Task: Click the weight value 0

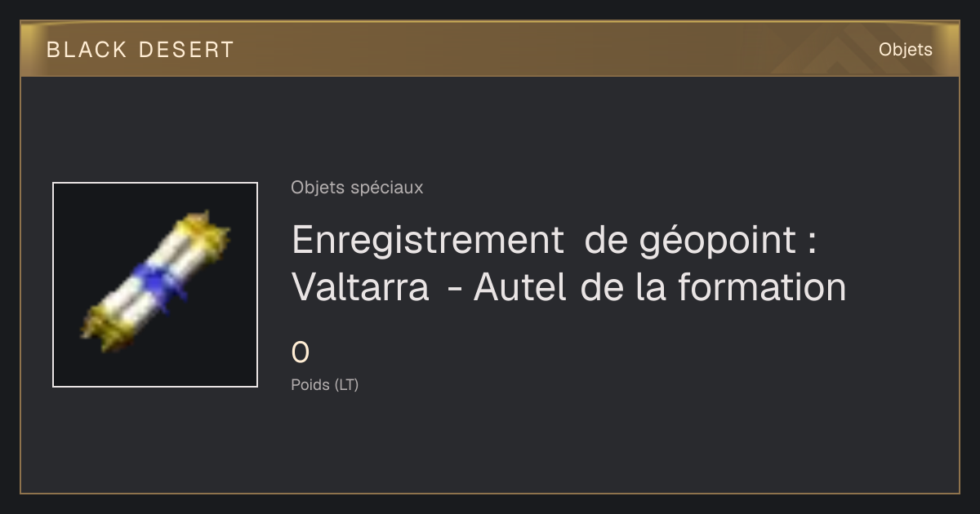Action: tap(301, 353)
